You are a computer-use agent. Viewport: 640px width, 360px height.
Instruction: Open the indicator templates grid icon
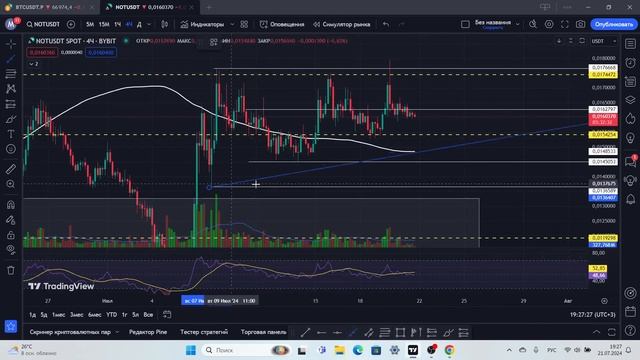click(x=244, y=24)
